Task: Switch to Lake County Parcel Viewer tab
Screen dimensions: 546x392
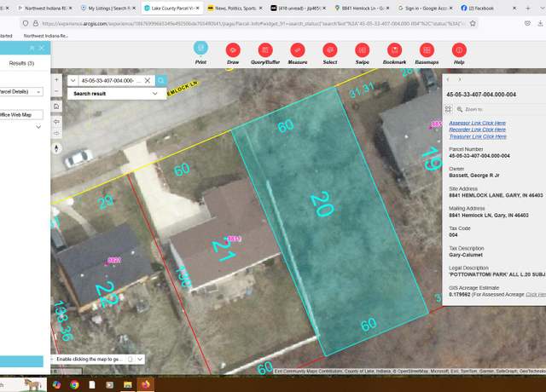Action: click(172, 8)
